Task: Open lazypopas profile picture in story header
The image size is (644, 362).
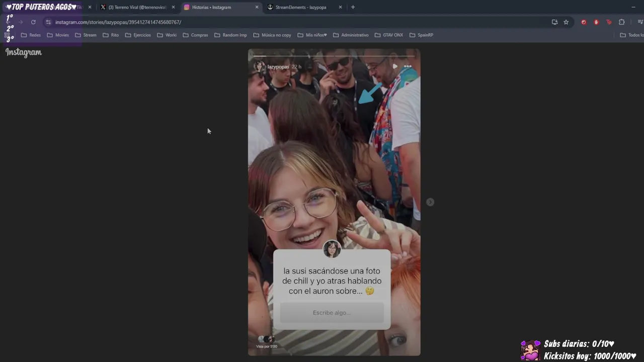Action: tap(259, 66)
